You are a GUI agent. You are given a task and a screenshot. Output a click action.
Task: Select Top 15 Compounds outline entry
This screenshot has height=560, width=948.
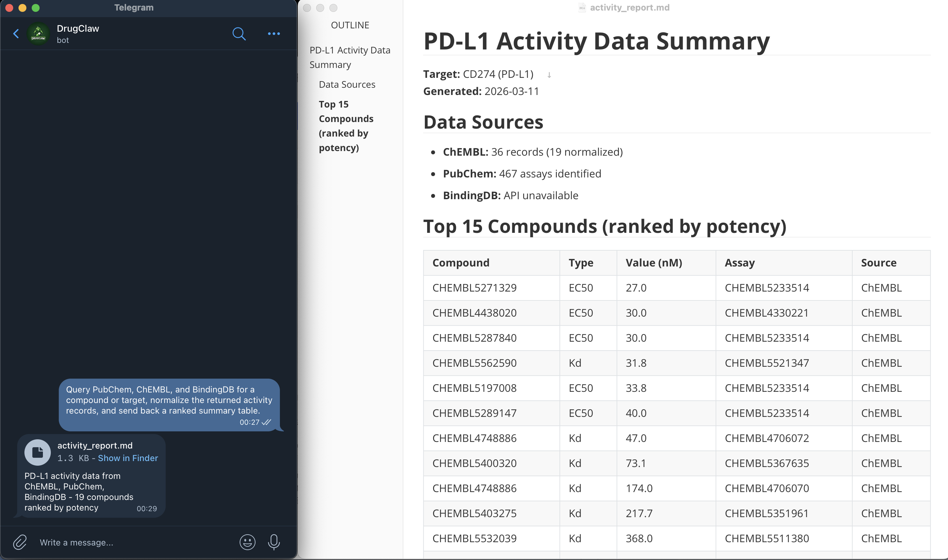click(x=346, y=126)
